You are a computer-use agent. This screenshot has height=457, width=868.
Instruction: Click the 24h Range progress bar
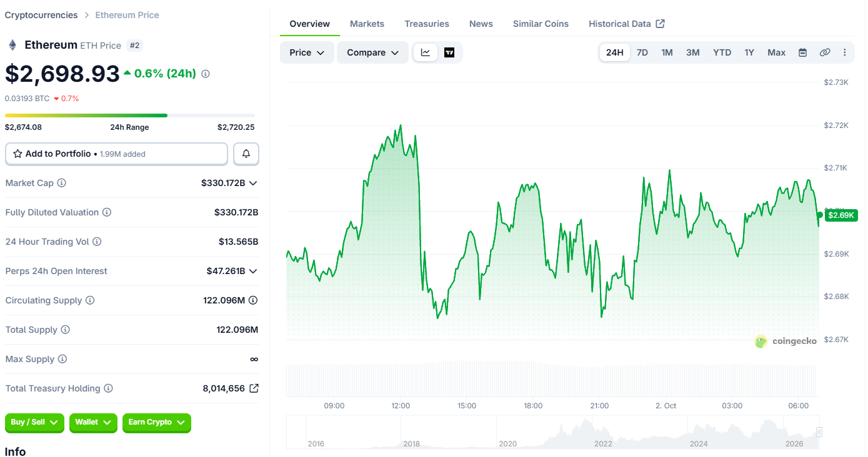point(130,115)
